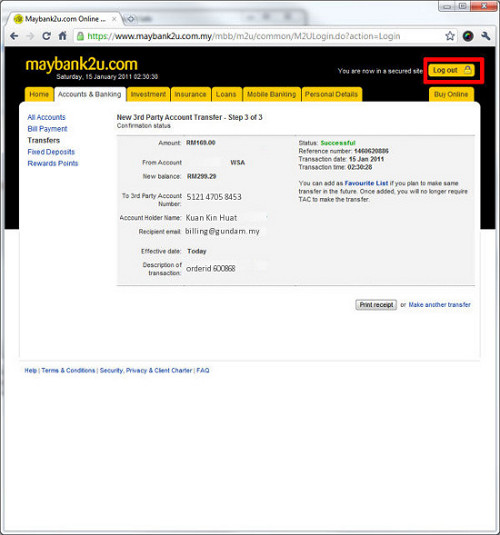Open Chrome wrench settings menu

486,36
